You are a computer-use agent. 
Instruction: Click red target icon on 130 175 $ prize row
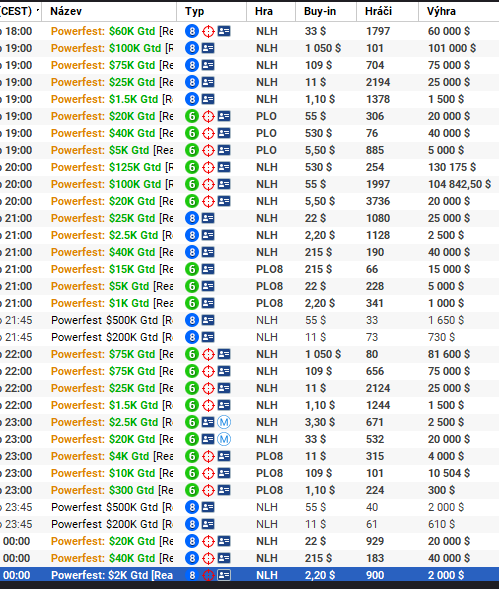pos(208,167)
